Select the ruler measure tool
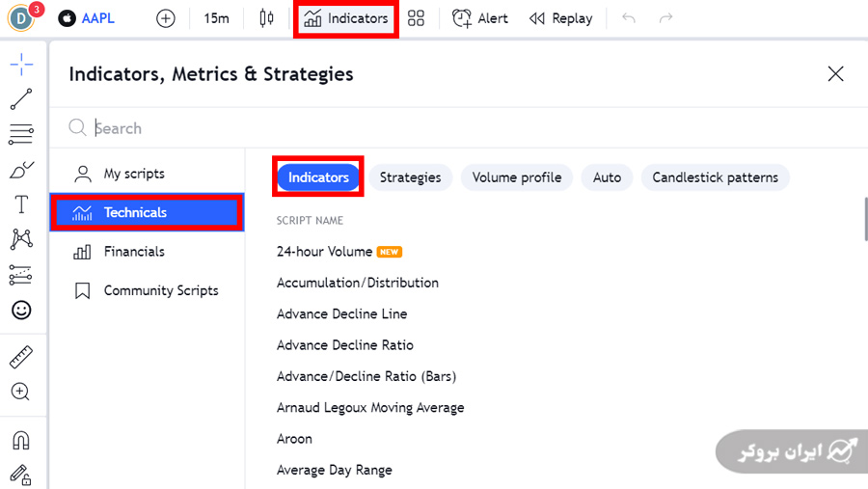 [21, 357]
